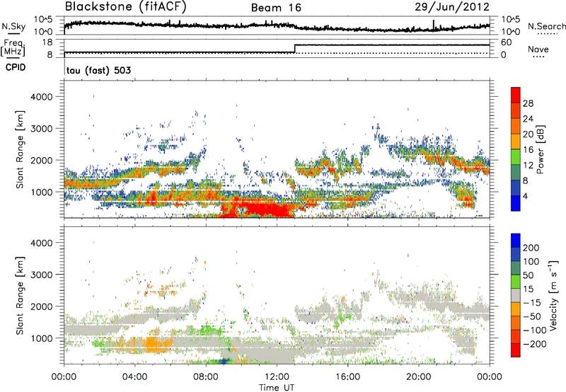The width and height of the screenshot is (566, 392).
Task: Click the 'N.Search' legend label
Action: click(x=546, y=26)
